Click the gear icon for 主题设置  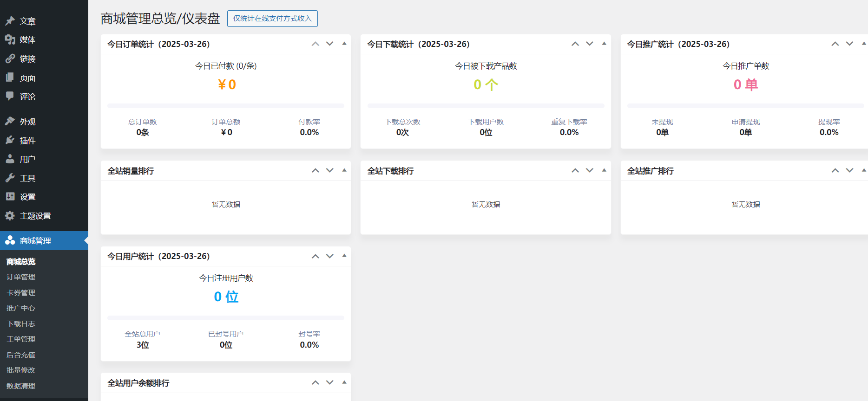coord(10,216)
